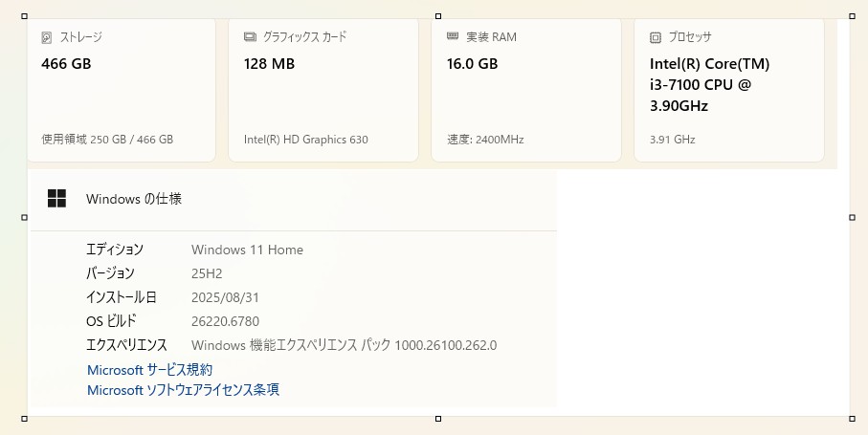Click the version value 25H2
868x435 pixels.
point(207,273)
